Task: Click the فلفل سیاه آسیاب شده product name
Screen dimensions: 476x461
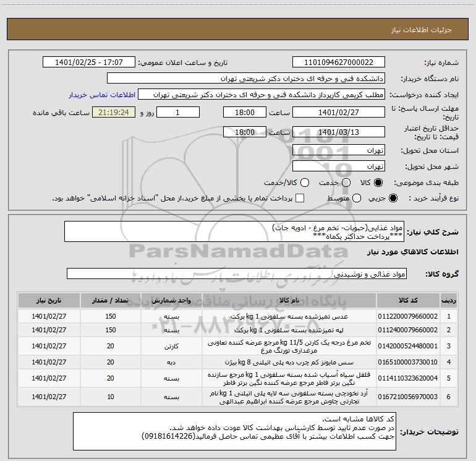Action: [x=289, y=379]
